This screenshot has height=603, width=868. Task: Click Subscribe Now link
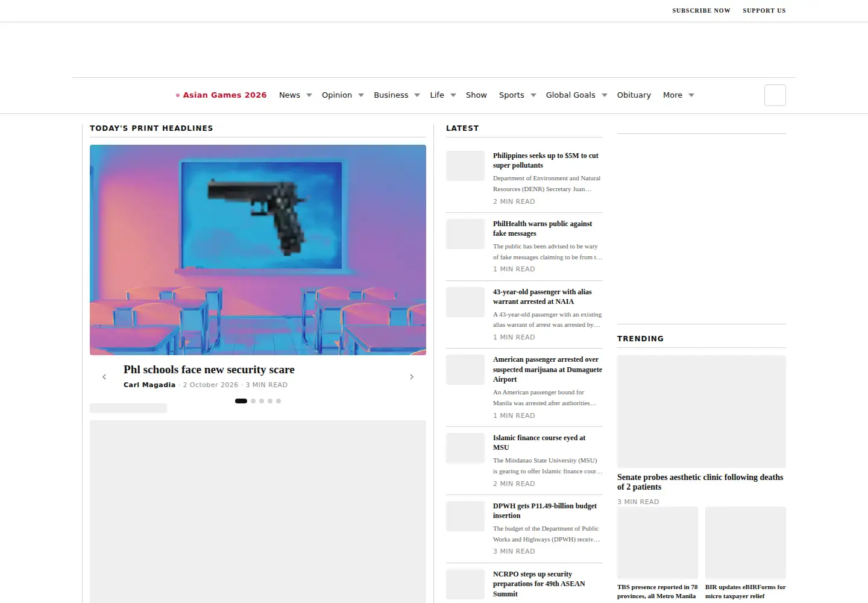pos(702,10)
